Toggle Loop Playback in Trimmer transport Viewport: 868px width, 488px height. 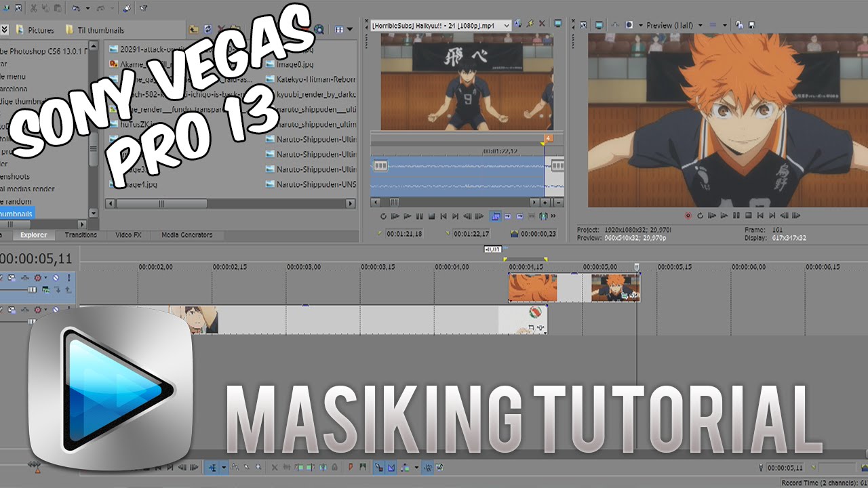(x=383, y=216)
